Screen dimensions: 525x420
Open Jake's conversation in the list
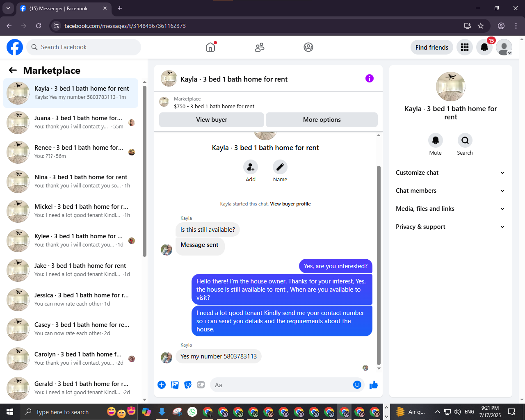(x=71, y=270)
